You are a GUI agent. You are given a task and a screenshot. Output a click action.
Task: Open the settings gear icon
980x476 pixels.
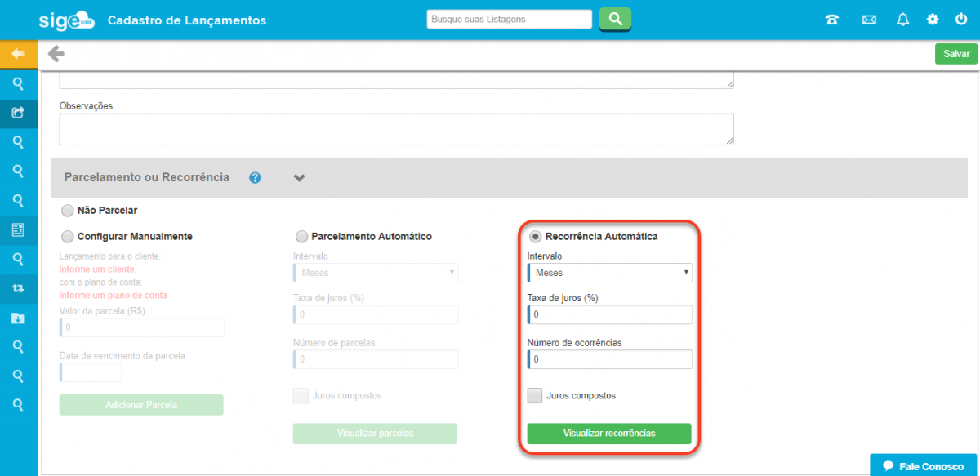click(932, 20)
